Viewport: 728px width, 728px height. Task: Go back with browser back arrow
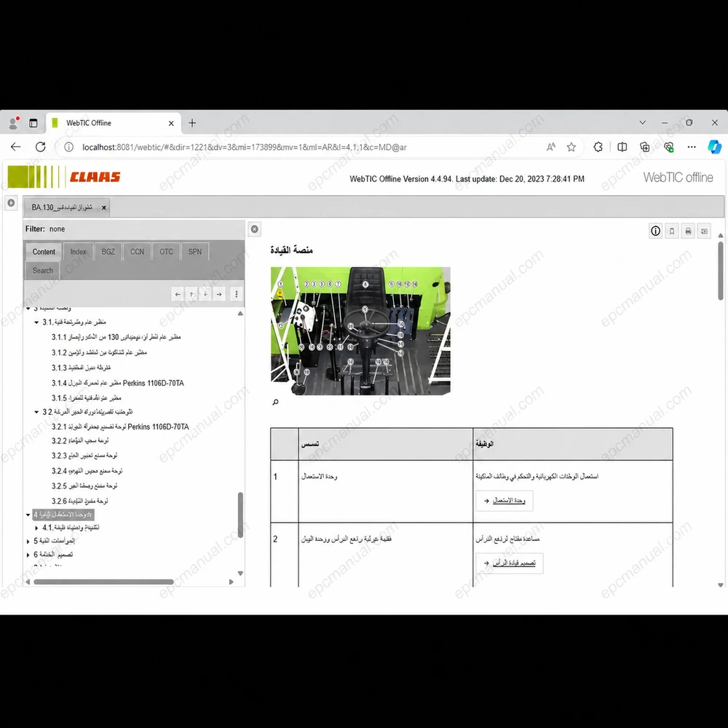[16, 147]
